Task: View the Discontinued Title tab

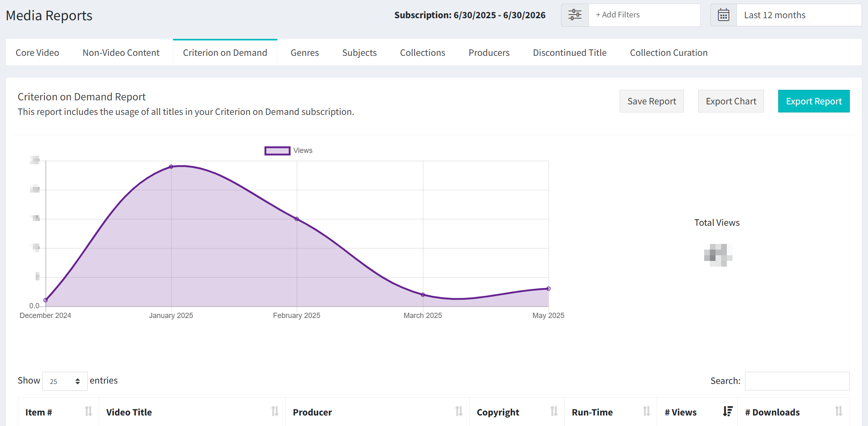Action: tap(569, 53)
